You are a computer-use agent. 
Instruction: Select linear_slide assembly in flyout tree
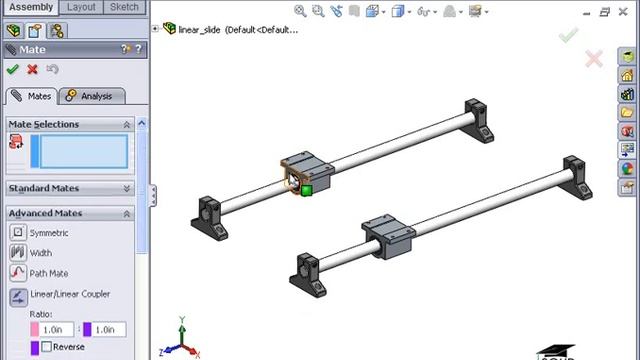point(230,29)
